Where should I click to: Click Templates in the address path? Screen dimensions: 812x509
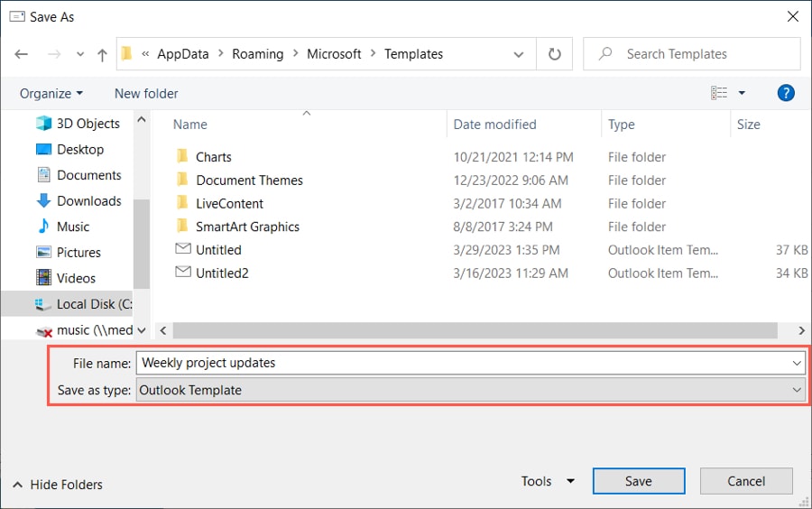[x=413, y=54]
